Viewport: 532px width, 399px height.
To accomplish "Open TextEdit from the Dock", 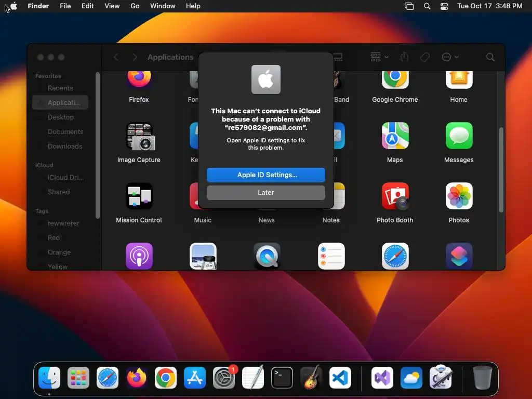I will click(253, 378).
